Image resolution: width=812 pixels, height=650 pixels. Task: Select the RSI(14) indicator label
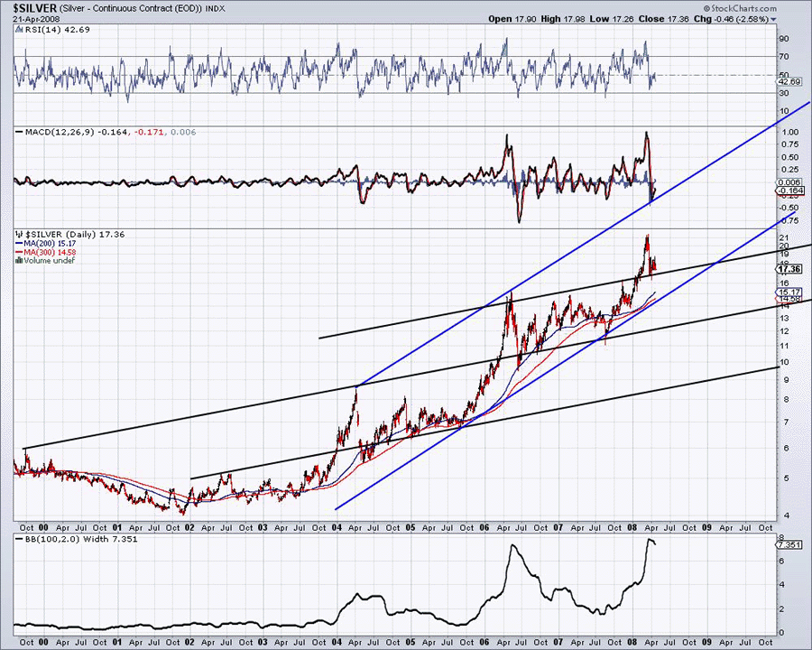(36, 30)
